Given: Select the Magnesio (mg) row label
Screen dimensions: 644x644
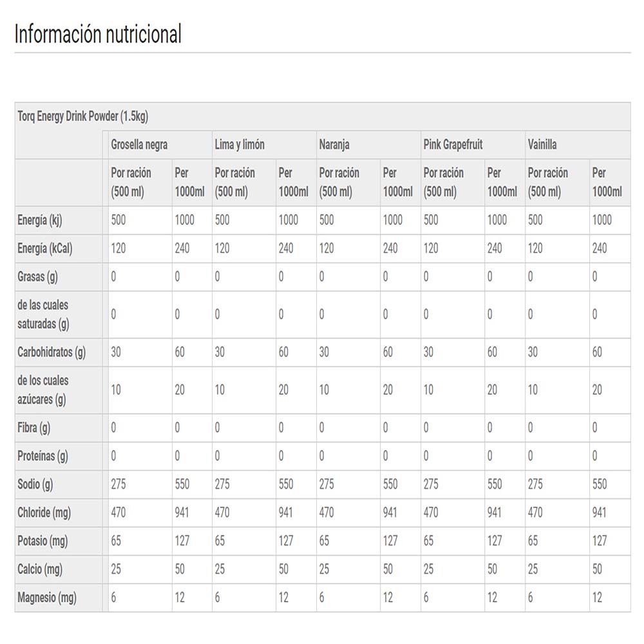Looking at the screenshot, I should point(47,598).
